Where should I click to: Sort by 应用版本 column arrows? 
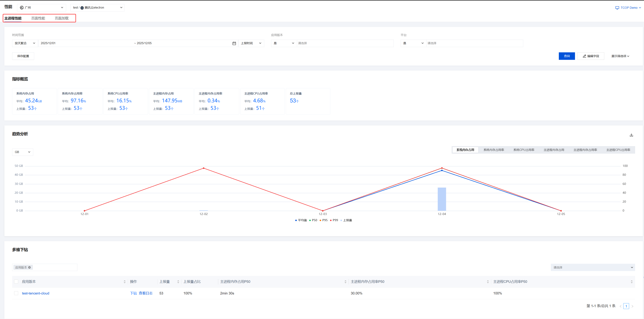(x=125, y=282)
